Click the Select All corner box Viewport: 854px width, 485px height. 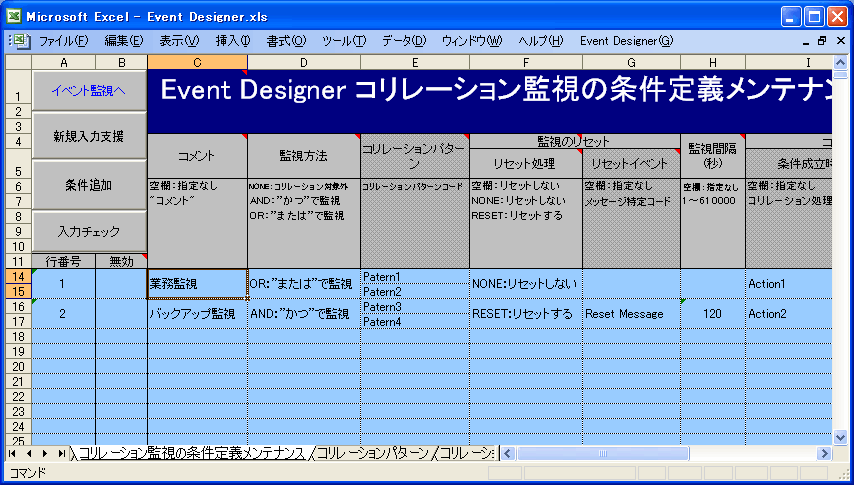coord(19,63)
